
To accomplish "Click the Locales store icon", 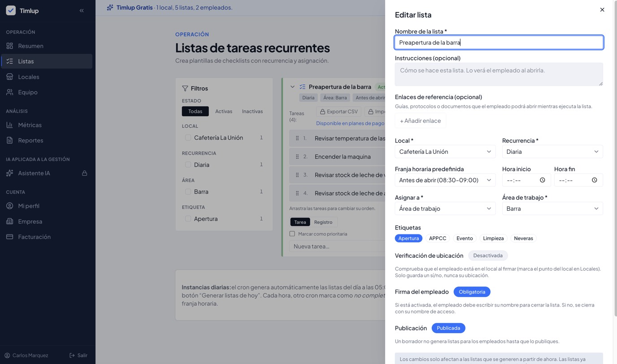I will coord(9,77).
